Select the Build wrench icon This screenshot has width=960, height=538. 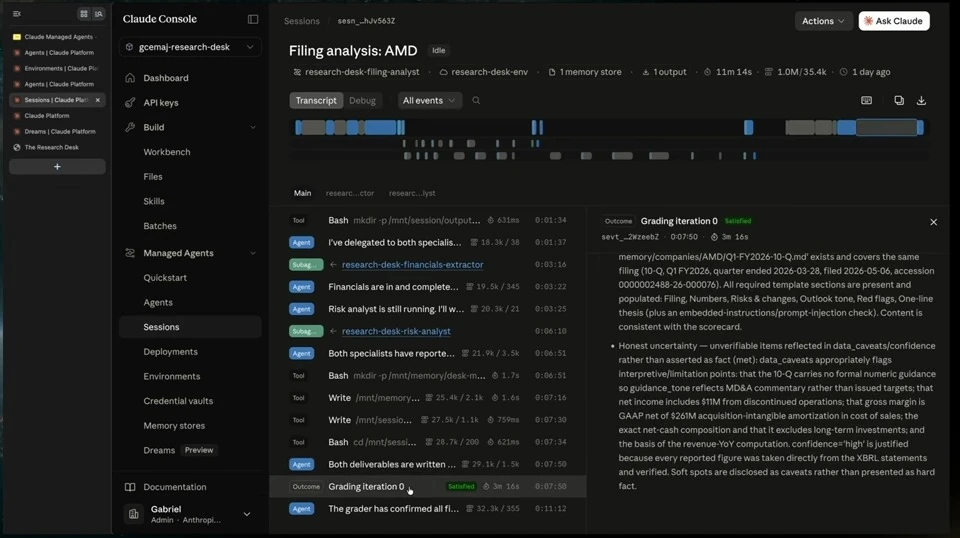pos(130,127)
